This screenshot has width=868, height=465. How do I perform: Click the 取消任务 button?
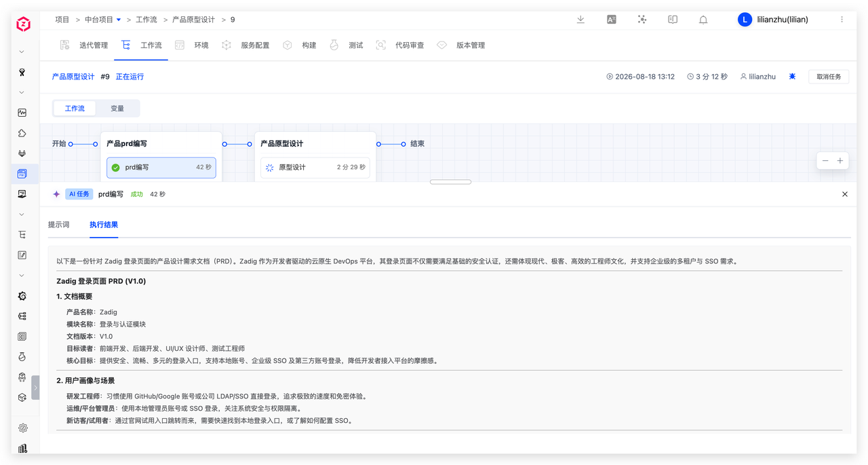coord(829,77)
